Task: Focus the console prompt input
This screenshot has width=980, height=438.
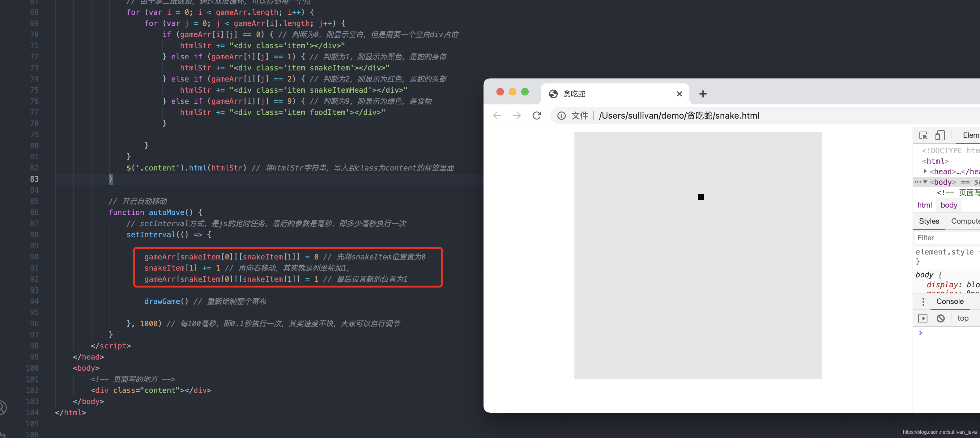Action: (951, 333)
